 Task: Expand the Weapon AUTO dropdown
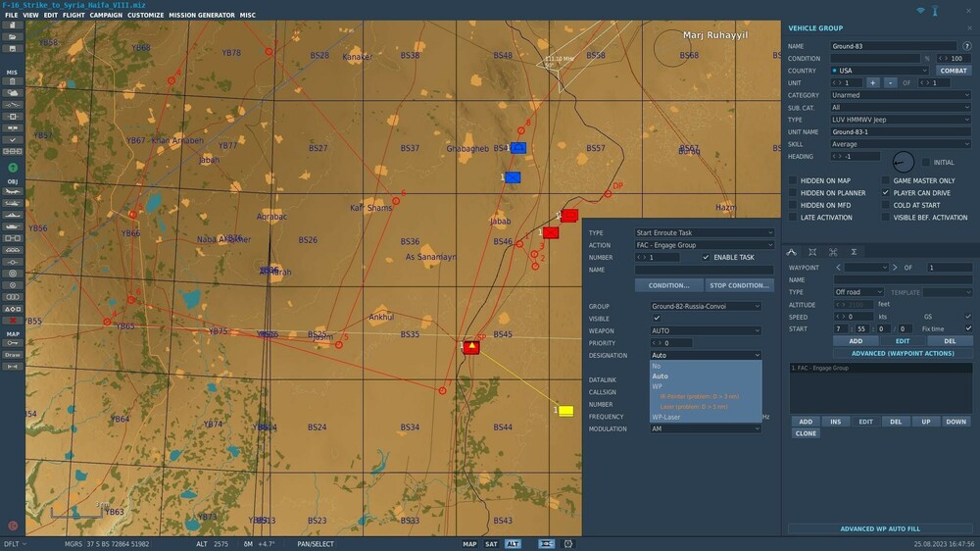[706, 330]
